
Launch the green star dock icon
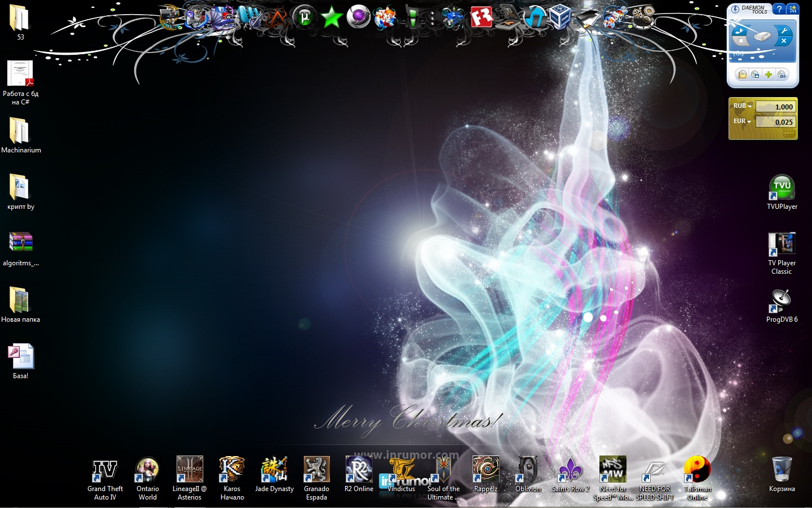332,17
